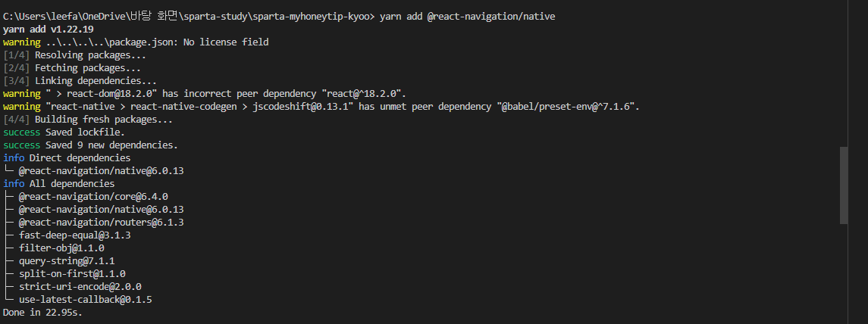
Task: Click the 'success Saved lockfile.' line
Action: (64, 132)
